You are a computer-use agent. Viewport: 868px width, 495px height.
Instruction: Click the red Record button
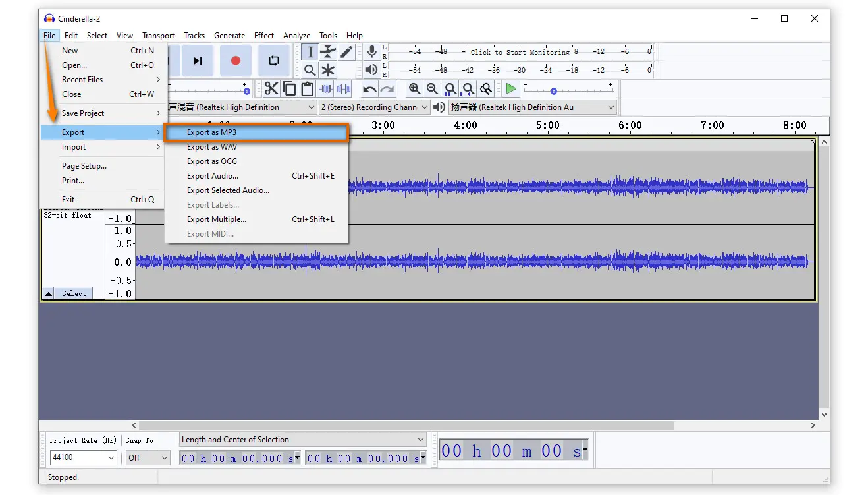236,61
